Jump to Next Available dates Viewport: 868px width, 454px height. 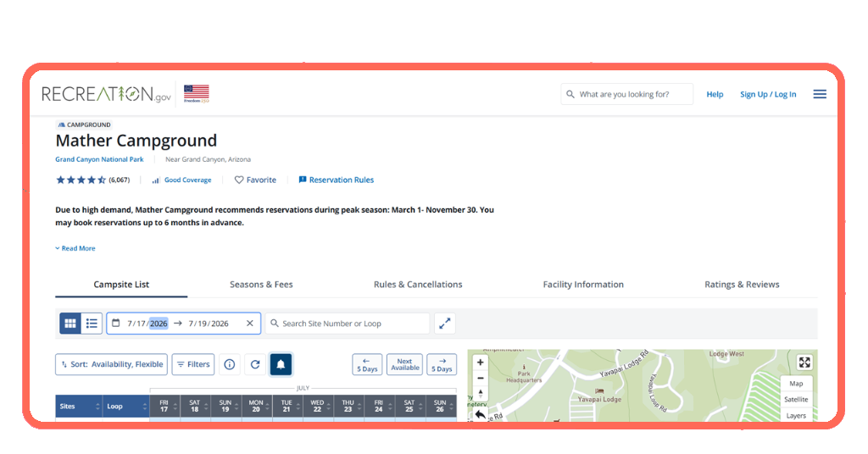pyautogui.click(x=404, y=364)
